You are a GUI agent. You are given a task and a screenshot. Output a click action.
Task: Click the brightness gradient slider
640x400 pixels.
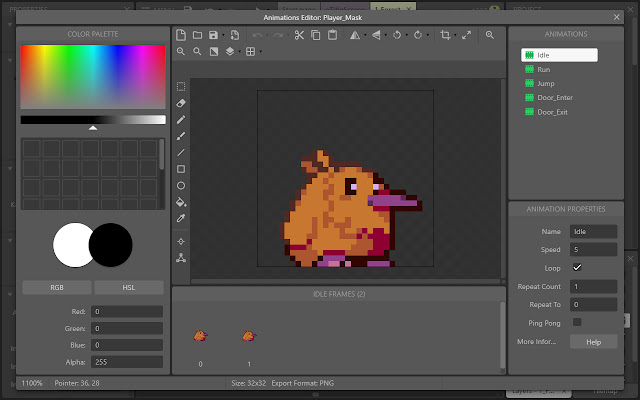coord(93,120)
